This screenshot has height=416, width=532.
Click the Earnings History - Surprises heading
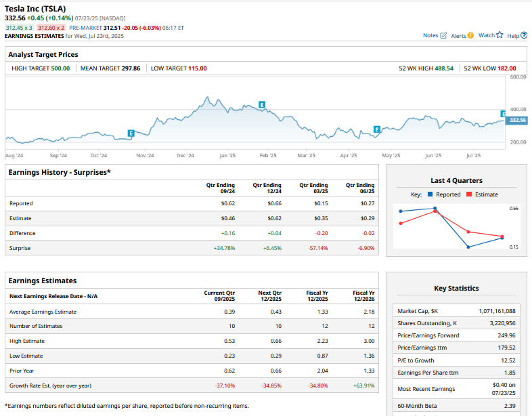[60, 173]
